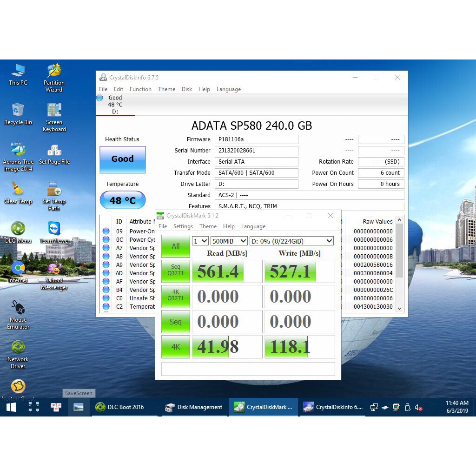
Task: Open the Settings menu in CrystalDiskMark
Action: (183, 226)
